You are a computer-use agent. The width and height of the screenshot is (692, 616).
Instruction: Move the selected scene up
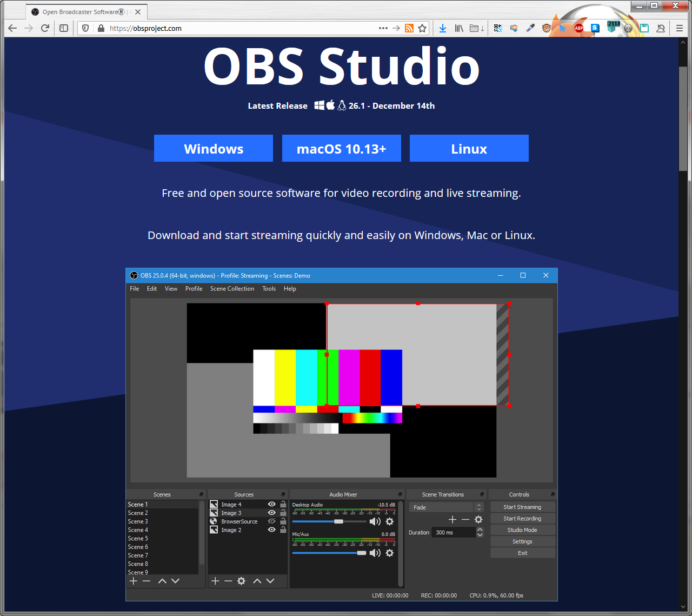(x=162, y=581)
